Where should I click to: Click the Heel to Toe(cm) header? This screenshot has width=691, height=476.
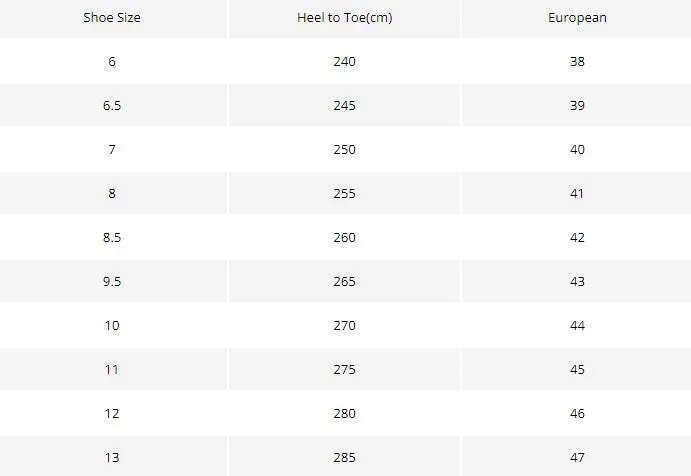[x=345, y=18]
